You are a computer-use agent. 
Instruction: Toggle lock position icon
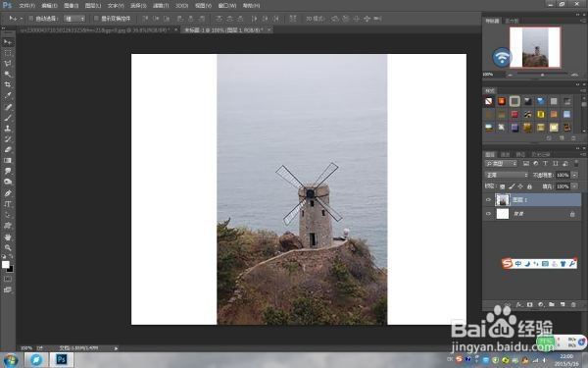tap(520, 186)
